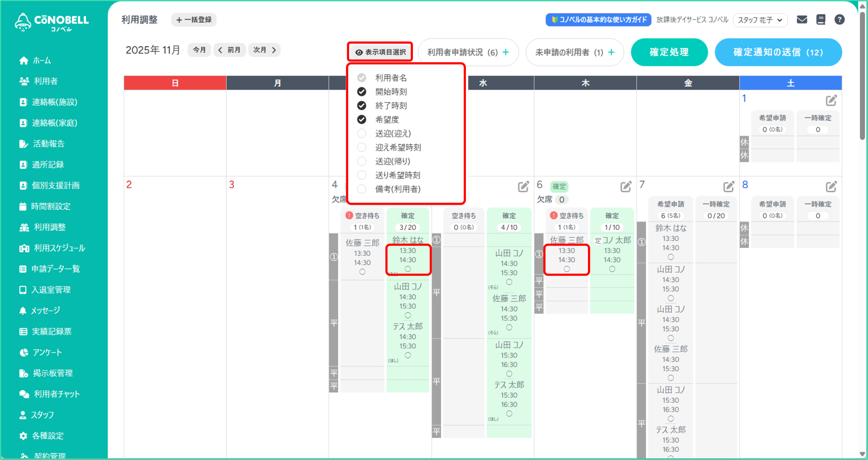The width and height of the screenshot is (868, 460).
Task: Expand the 未申請の利用者 (1) panel
Action: click(x=574, y=52)
